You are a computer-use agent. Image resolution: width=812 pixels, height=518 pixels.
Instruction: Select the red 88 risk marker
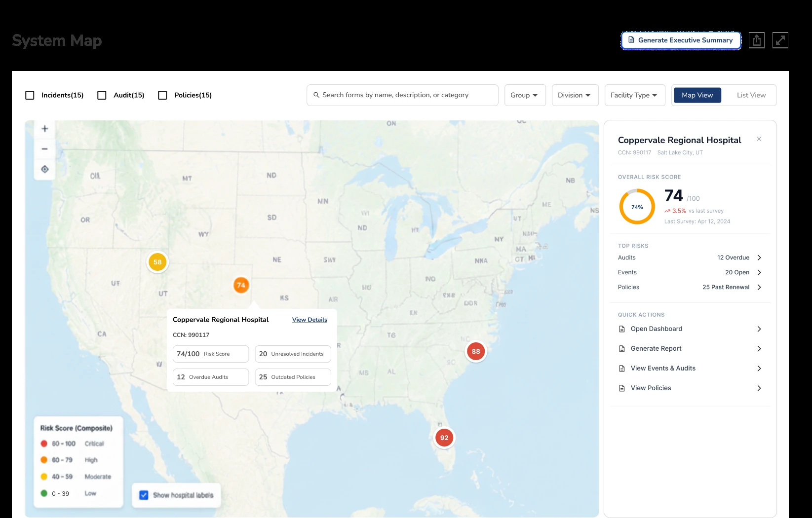[x=476, y=351]
